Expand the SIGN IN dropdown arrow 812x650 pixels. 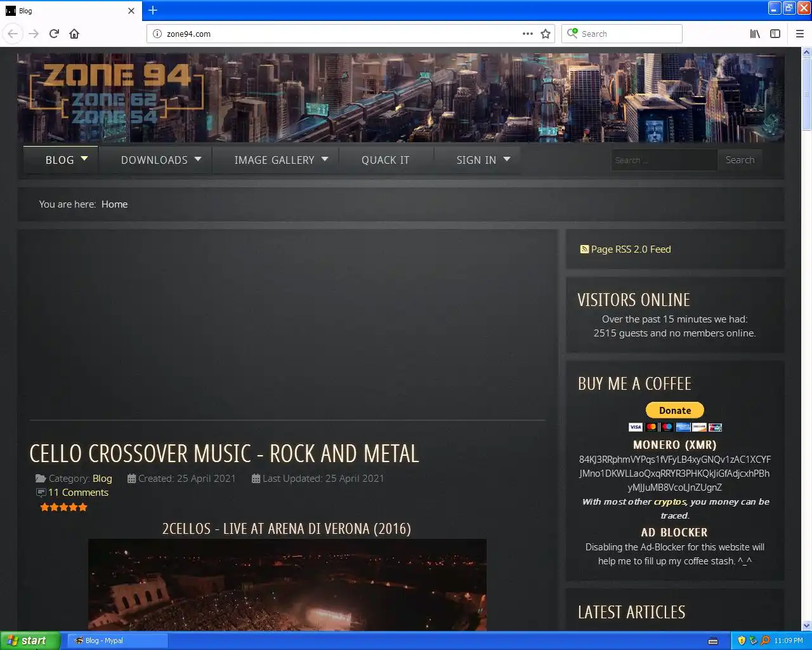pyautogui.click(x=507, y=159)
